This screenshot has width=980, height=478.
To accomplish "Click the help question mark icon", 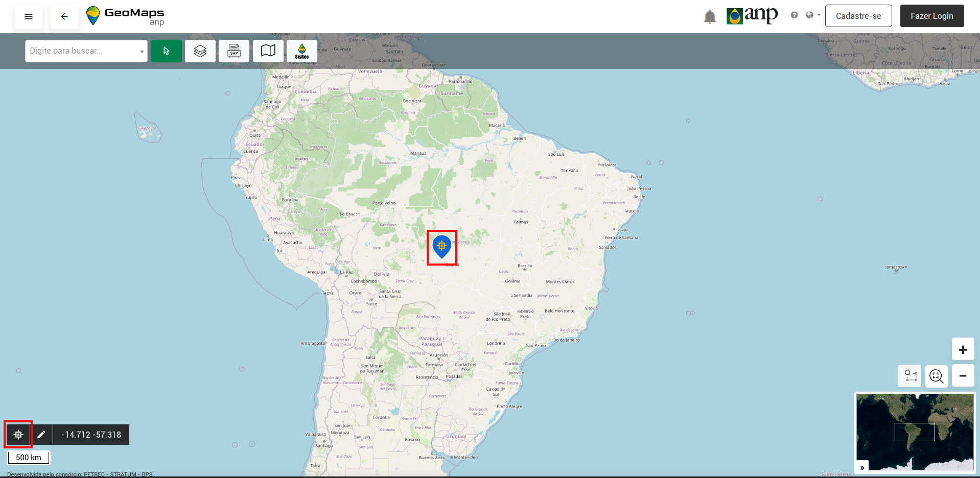I will (x=794, y=15).
